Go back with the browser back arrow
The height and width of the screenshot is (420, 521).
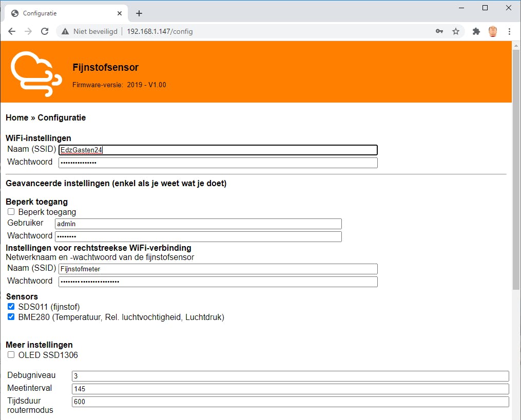click(x=12, y=32)
